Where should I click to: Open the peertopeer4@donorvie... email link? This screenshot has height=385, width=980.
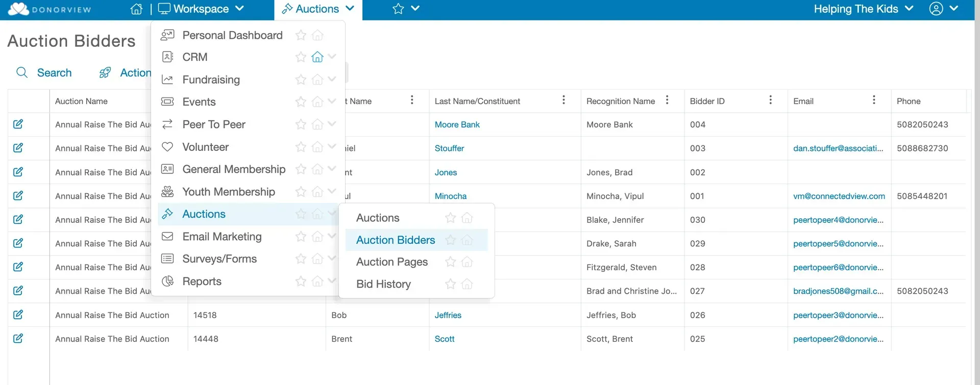pyautogui.click(x=838, y=220)
